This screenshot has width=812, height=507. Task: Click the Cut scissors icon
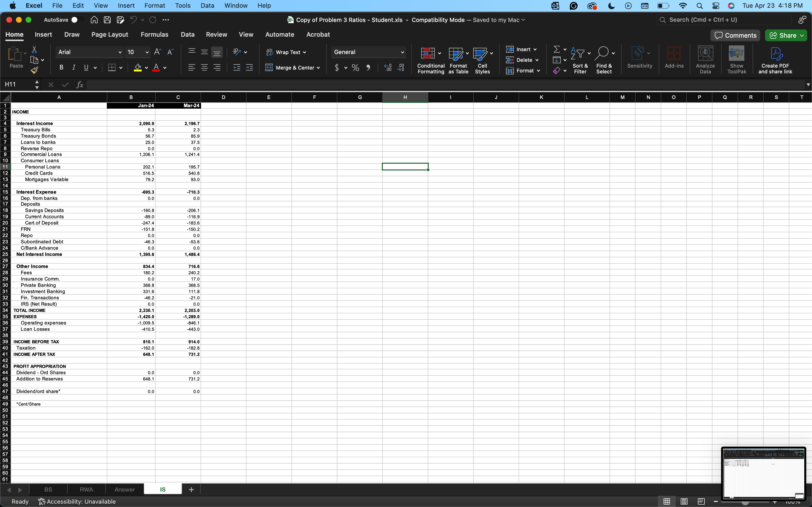coord(34,50)
